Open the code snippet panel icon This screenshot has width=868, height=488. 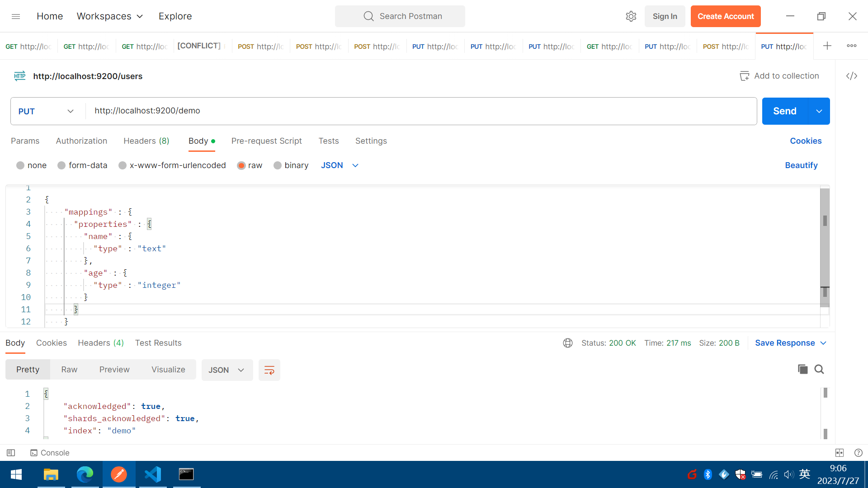852,76
